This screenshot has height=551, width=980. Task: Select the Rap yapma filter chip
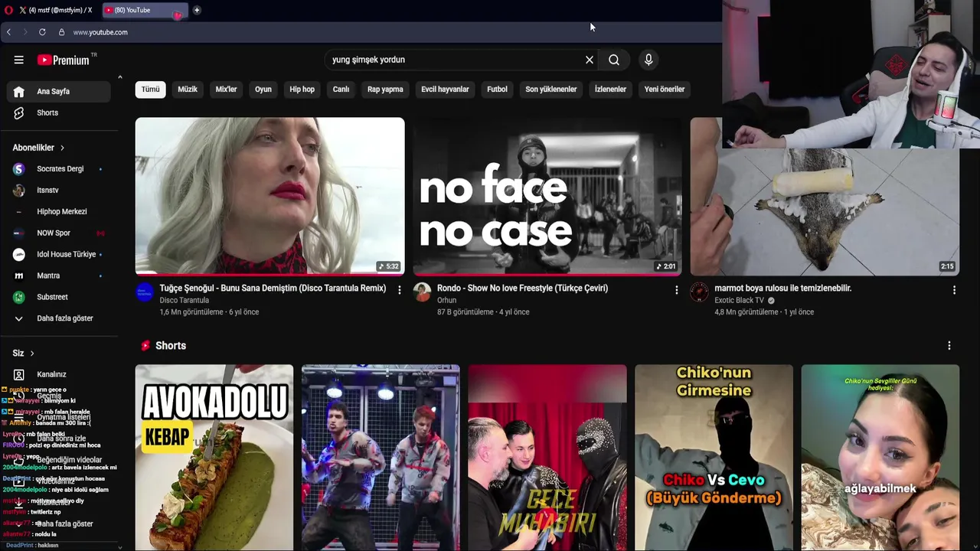(385, 90)
